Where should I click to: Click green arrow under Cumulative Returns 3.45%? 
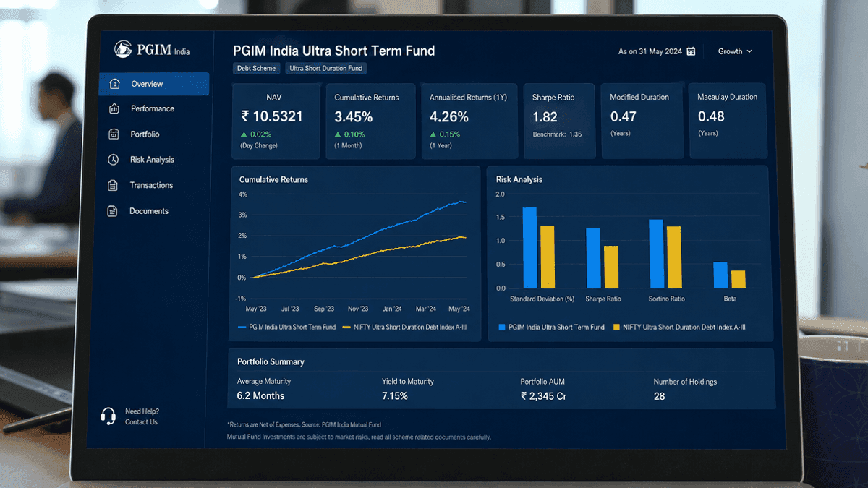coord(337,134)
